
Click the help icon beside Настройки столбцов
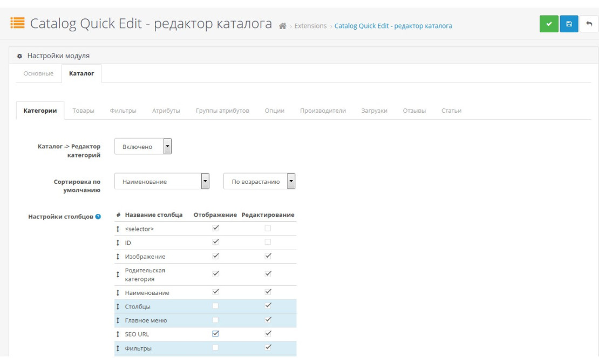coord(98,217)
